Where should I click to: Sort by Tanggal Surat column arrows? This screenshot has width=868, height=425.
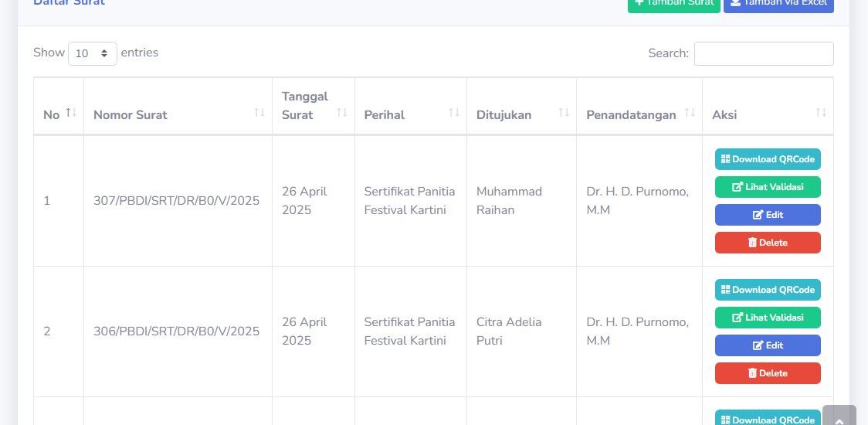pos(342,113)
